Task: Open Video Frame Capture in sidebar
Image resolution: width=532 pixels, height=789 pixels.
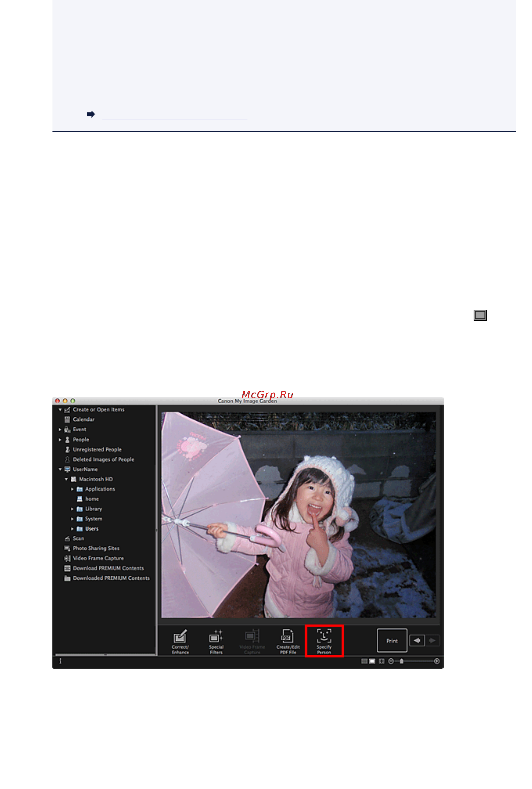Action: click(x=98, y=558)
